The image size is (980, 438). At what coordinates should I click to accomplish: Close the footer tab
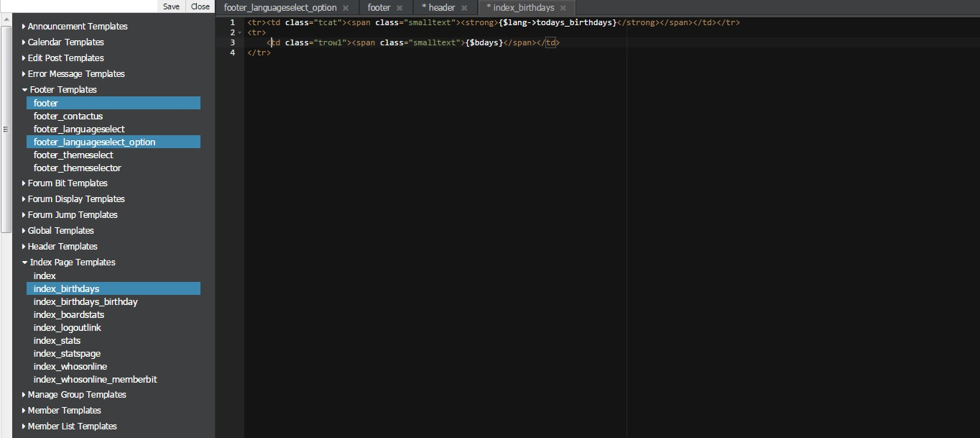(399, 8)
